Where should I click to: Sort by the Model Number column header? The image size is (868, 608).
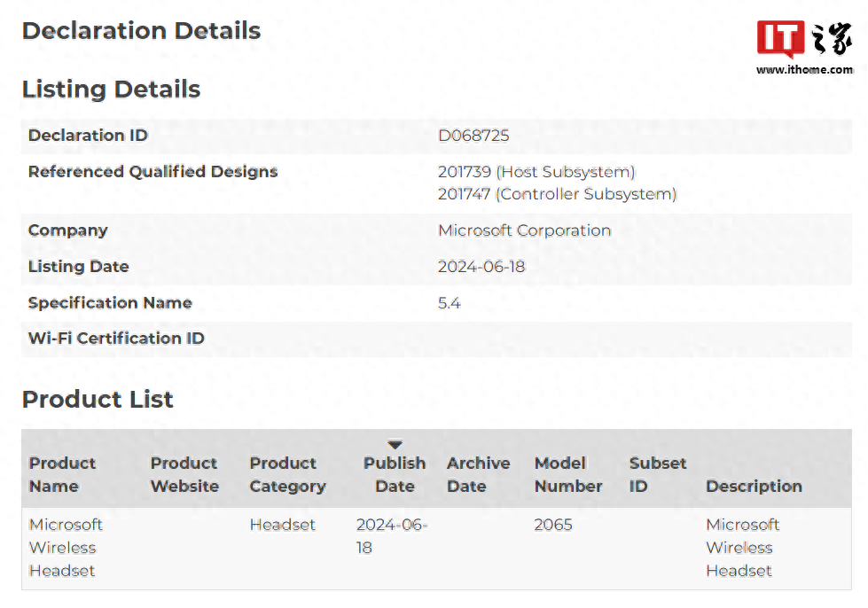pos(568,475)
